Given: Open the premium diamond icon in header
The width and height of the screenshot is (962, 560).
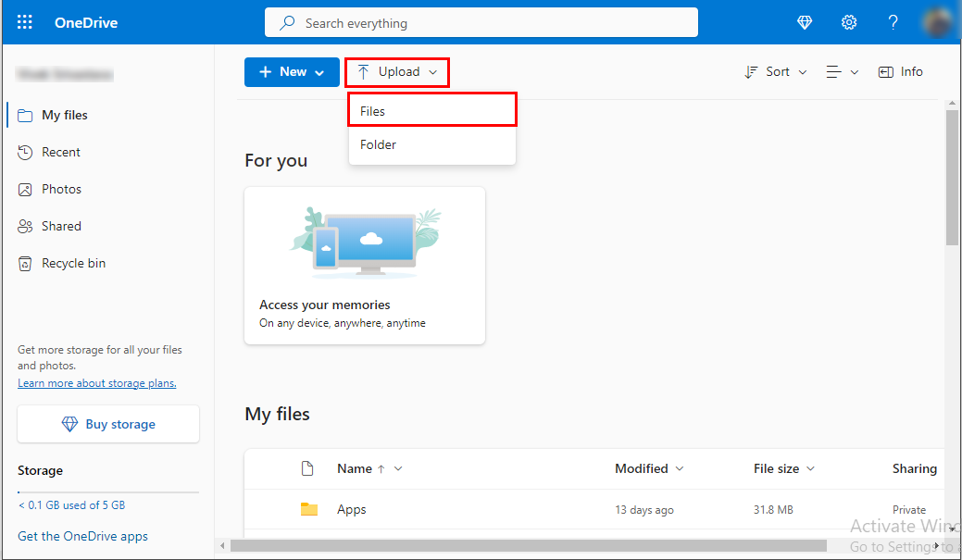Looking at the screenshot, I should click(x=805, y=23).
